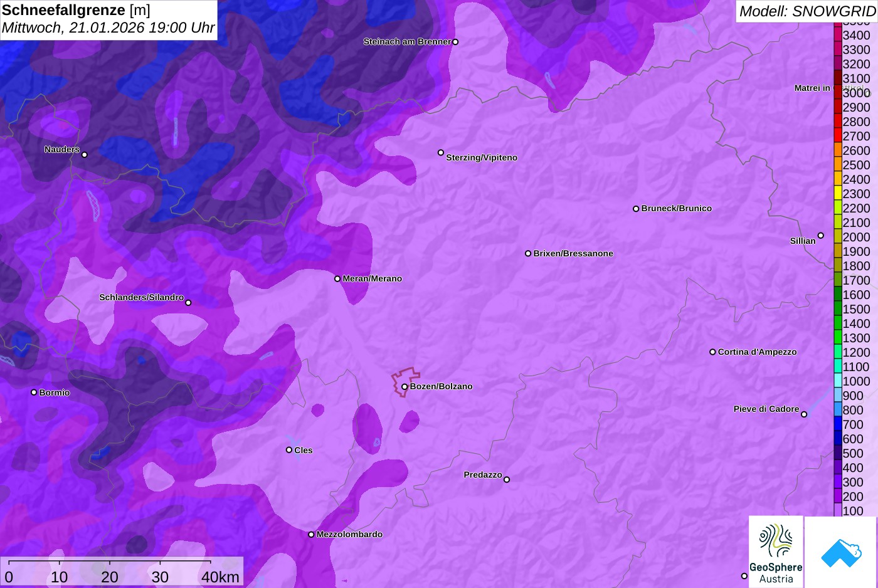This screenshot has width=878, height=588.
Task: Click the 'Schneefallgrenze [m]' title text
Action: pyautogui.click(x=76, y=11)
